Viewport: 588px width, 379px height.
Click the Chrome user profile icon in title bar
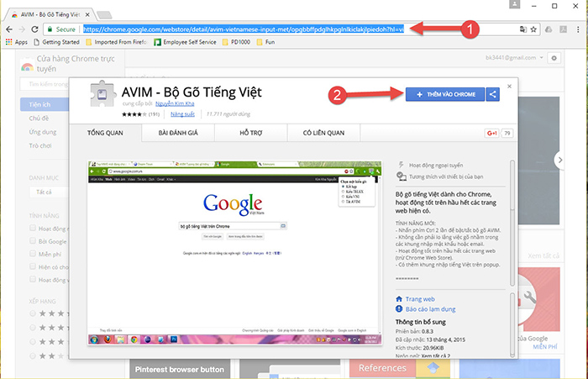[514, 4]
